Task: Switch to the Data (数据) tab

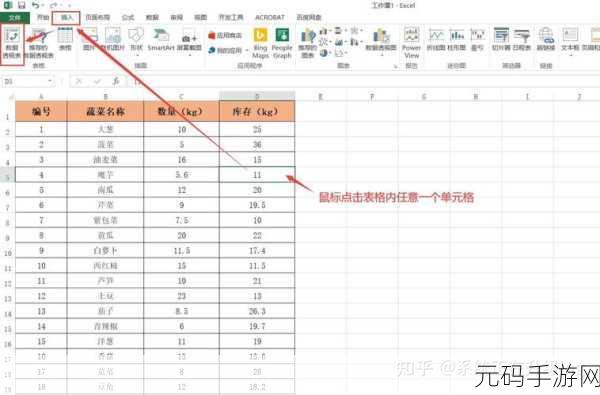Action: tap(152, 18)
